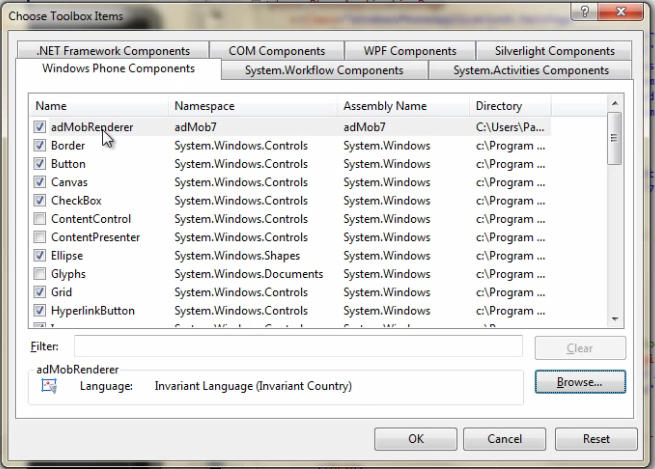Click the list scrollbar down arrow
Screen dimensions: 655x469
point(614,319)
